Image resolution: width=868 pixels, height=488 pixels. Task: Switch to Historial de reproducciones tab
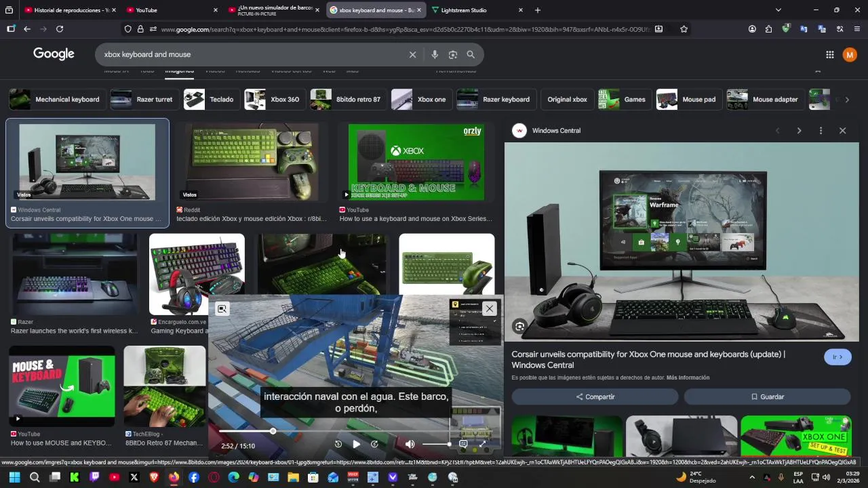pos(70,10)
